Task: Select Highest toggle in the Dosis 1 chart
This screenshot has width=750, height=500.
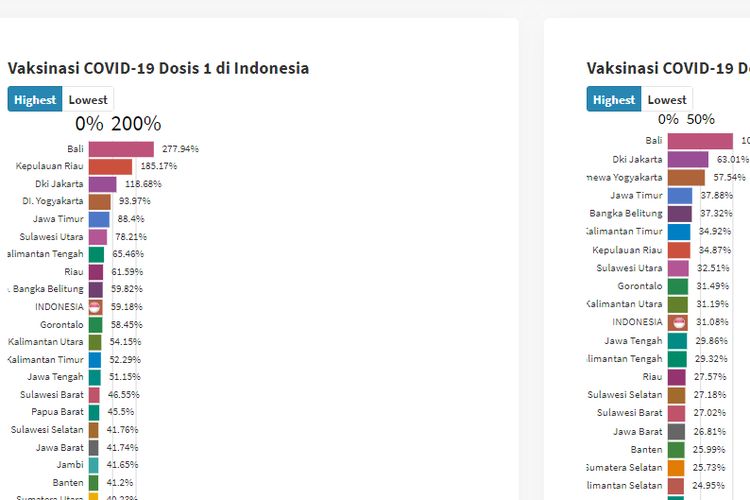Action: pos(35,100)
